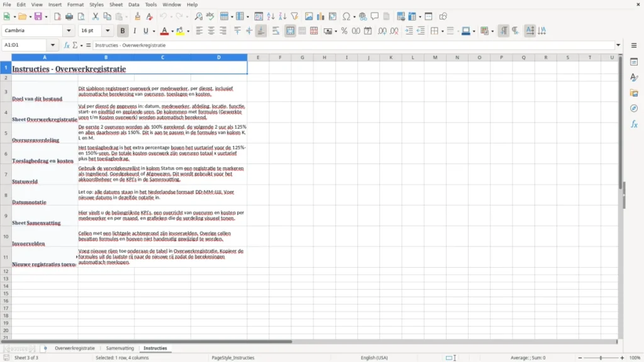Toggle the AutoFilter funnel icon
The image size is (644, 362).
[294, 16]
